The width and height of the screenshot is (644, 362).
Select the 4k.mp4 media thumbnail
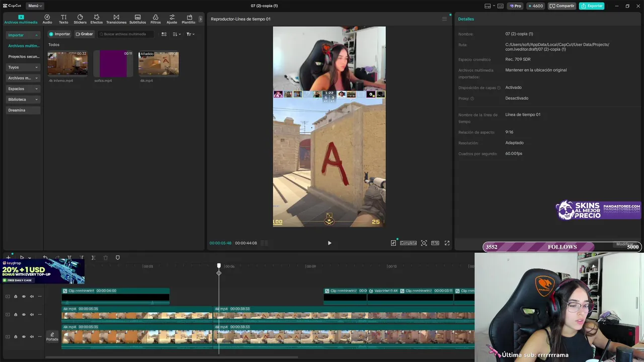click(x=158, y=63)
